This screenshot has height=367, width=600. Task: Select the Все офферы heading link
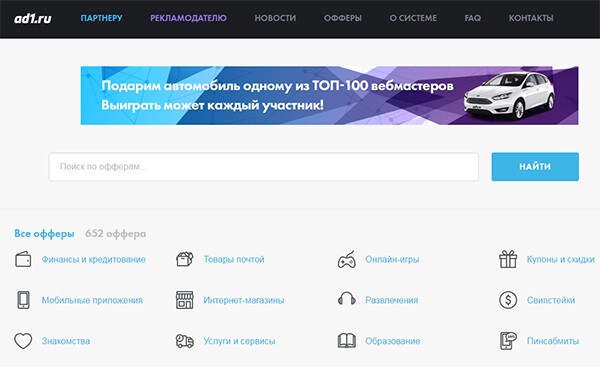(44, 233)
